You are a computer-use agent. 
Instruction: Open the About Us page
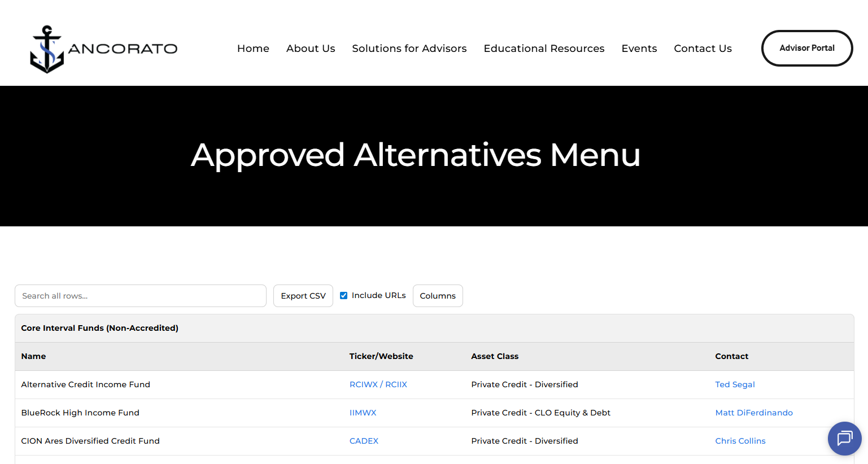[311, 49]
